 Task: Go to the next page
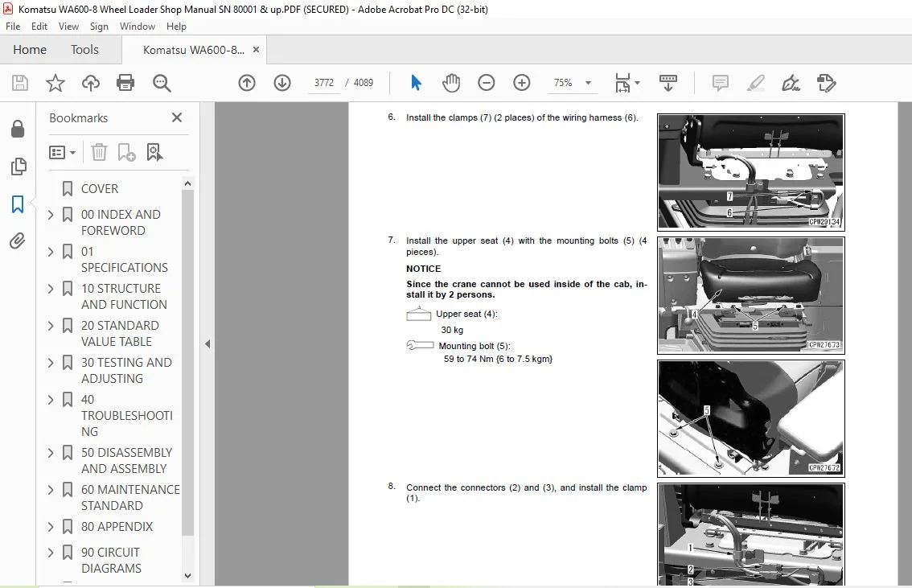coord(282,83)
